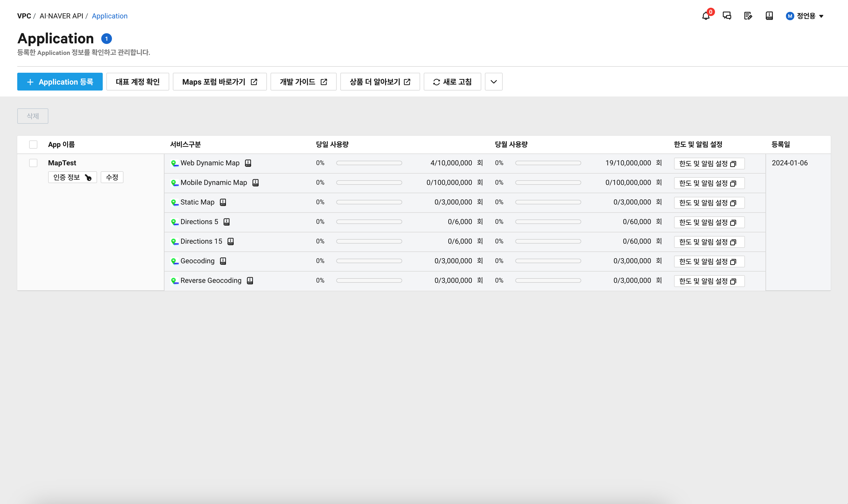Click guide icon beside Mobile Dynamic Map
The height and width of the screenshot is (504, 848).
[255, 183]
